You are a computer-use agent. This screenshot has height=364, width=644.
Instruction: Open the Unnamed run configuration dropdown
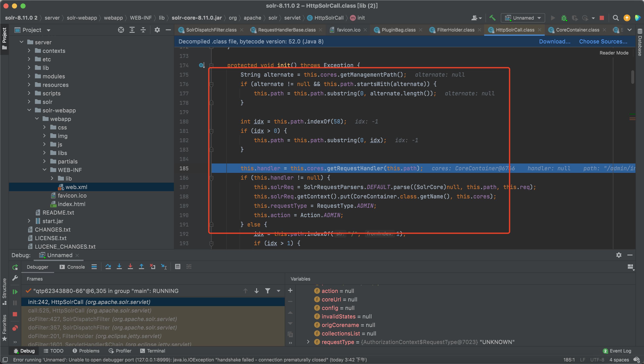[523, 18]
